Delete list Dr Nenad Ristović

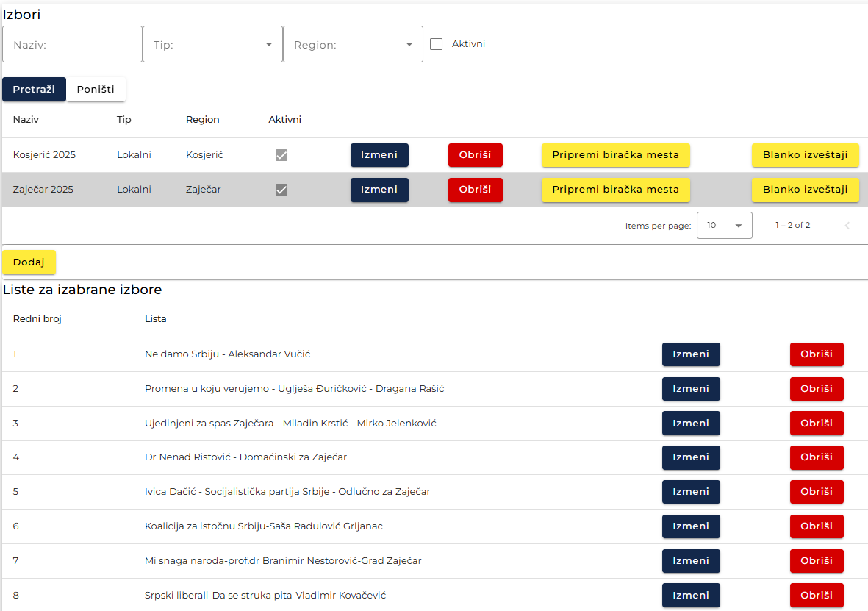pos(817,457)
